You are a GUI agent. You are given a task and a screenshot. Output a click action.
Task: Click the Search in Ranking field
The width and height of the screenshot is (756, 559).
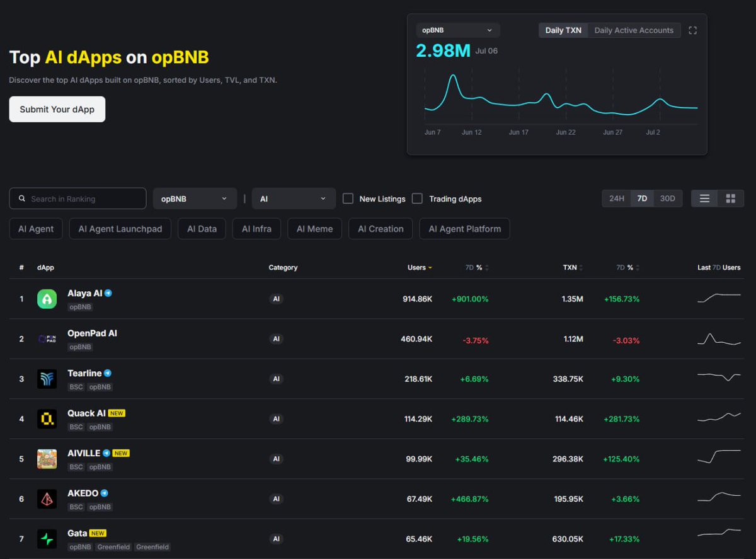click(x=77, y=199)
